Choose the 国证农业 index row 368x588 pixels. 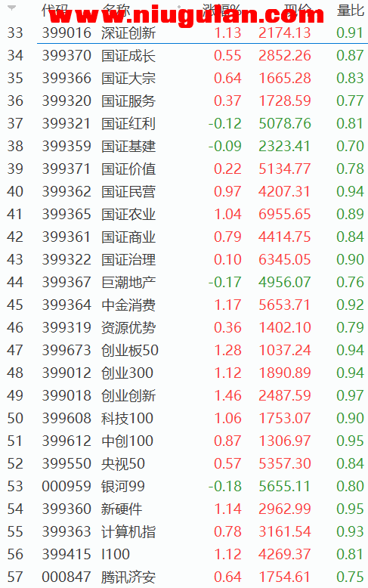pos(184,214)
